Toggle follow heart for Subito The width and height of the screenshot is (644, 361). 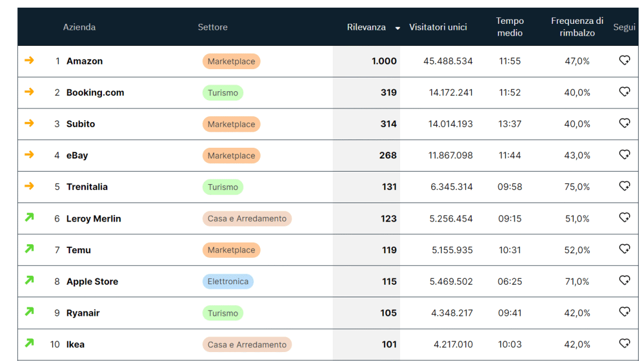[624, 123]
